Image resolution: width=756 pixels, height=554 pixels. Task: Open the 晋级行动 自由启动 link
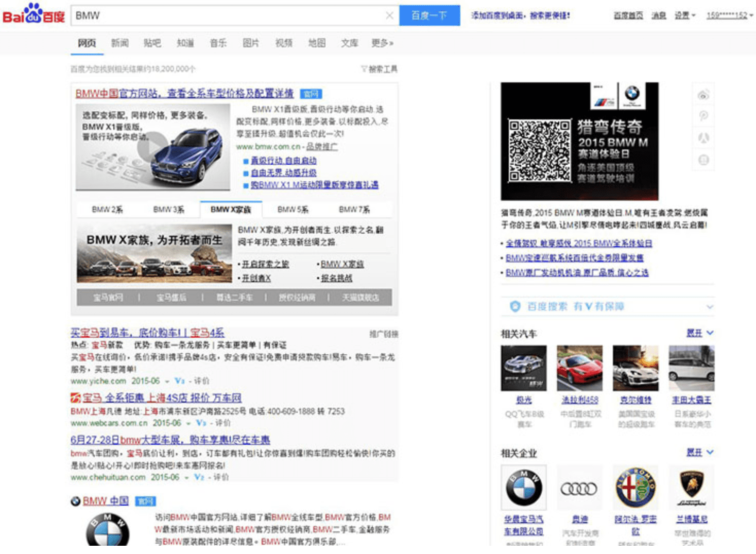pyautogui.click(x=284, y=161)
